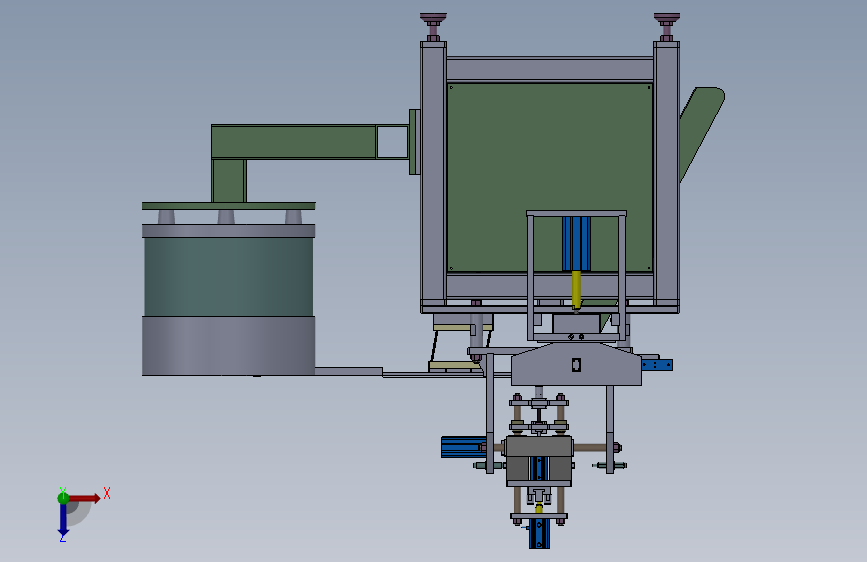The image size is (867, 562).
Task: Select the large green square panel in the frame
Action: click(550, 177)
